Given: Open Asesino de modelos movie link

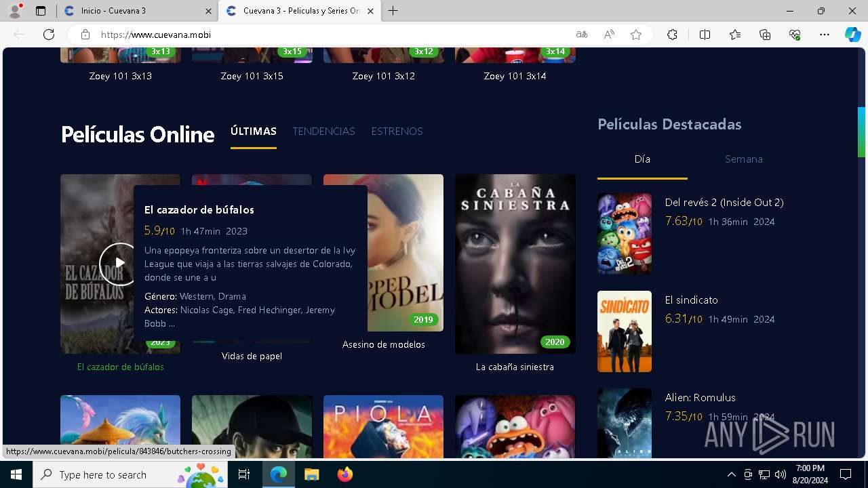Looking at the screenshot, I should (384, 344).
